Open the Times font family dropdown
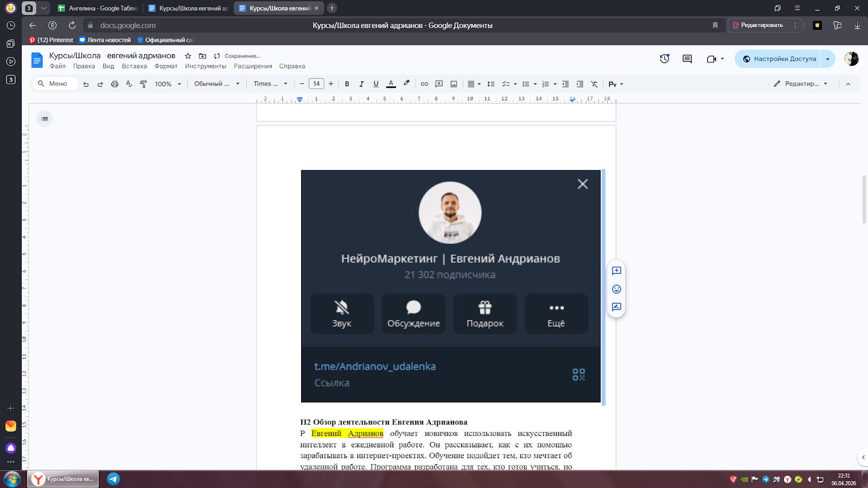 coord(270,84)
